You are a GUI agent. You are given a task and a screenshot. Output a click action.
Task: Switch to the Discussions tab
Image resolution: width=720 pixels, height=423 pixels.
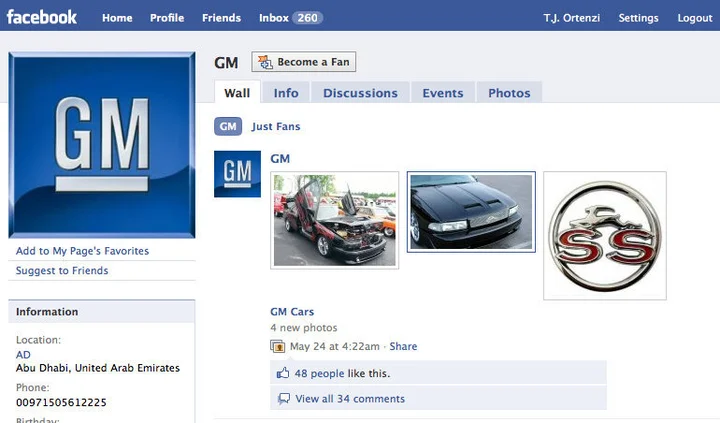360,93
